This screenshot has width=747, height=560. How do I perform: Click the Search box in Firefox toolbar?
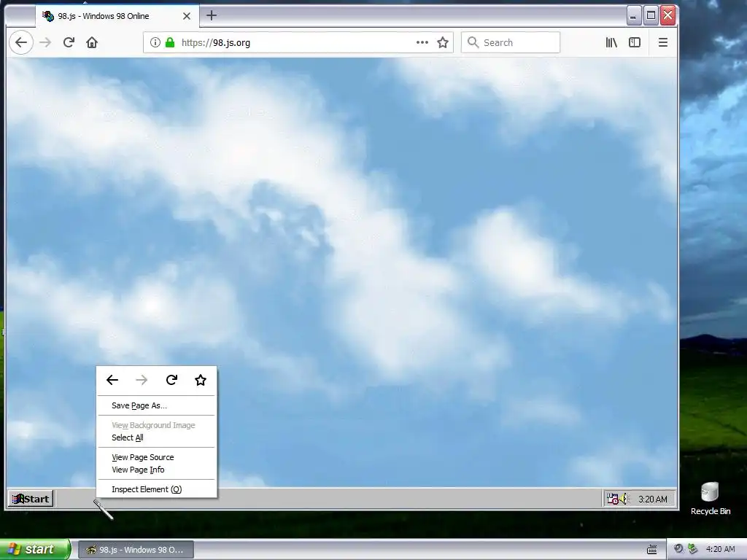511,42
